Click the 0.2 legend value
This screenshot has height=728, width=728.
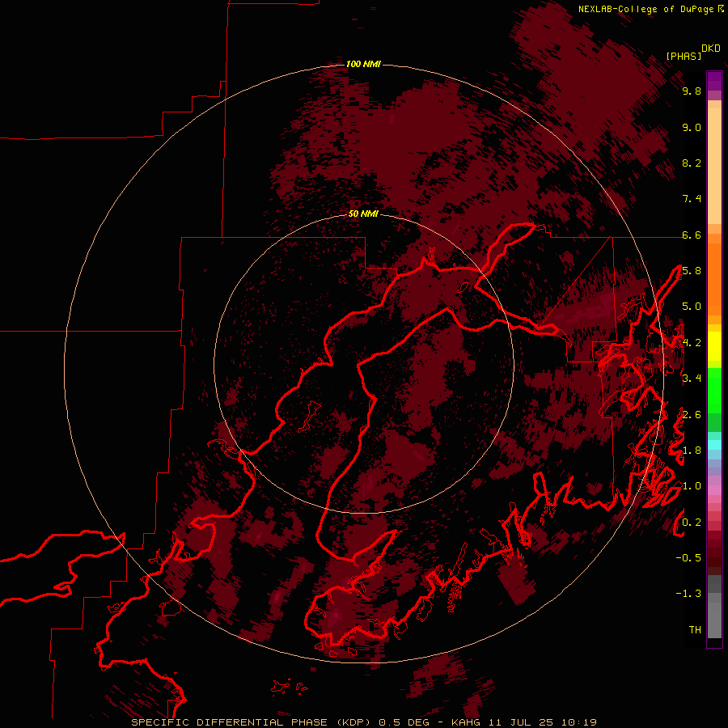click(692, 523)
